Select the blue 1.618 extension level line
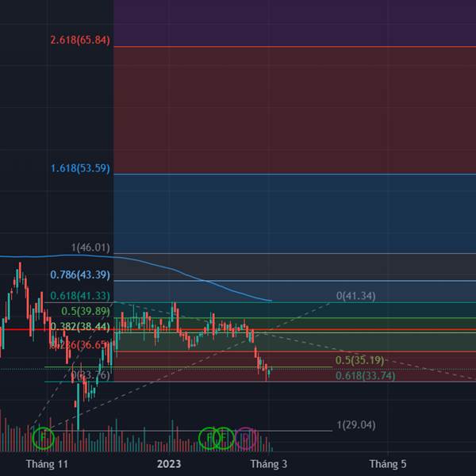 pyautogui.click(x=294, y=175)
